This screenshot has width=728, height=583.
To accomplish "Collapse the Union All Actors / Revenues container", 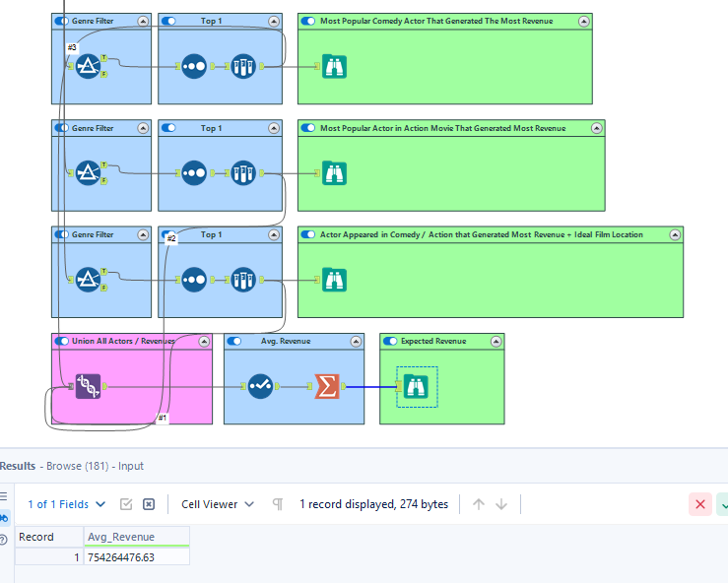I will [x=204, y=342].
